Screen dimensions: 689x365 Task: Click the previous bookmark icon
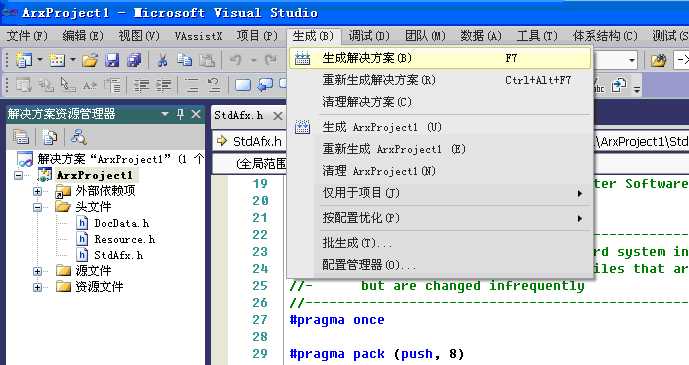[x=265, y=85]
